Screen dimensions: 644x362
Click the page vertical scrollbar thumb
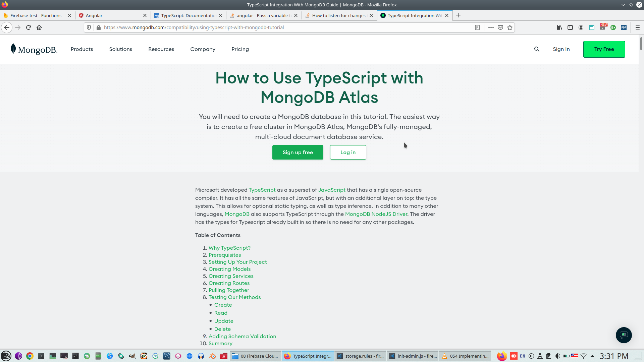[x=641, y=44]
